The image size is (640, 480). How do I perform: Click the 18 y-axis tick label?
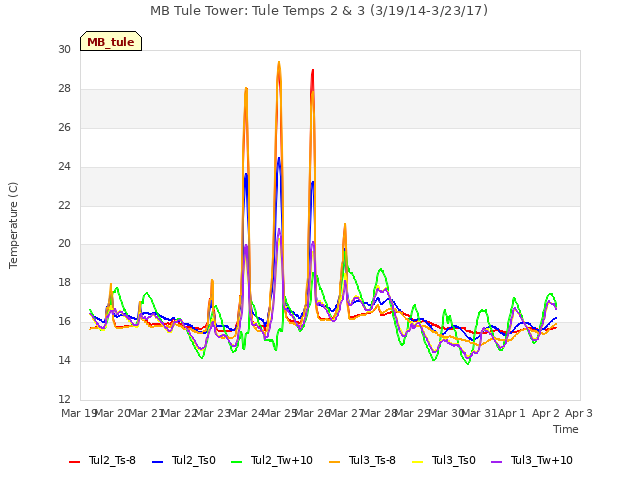click(64, 282)
